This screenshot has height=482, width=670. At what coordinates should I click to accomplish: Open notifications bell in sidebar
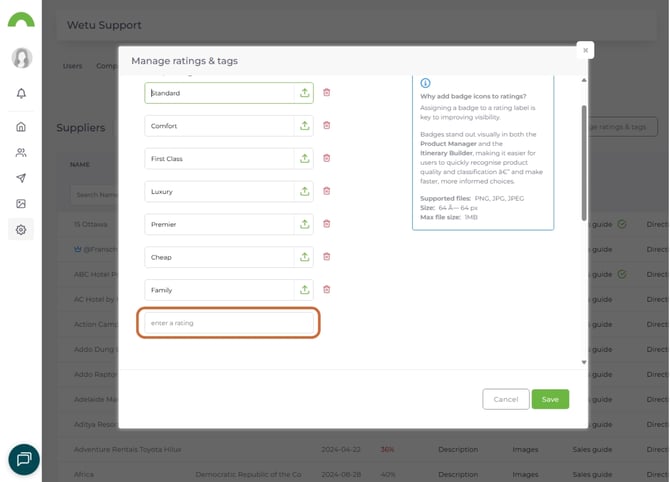(21, 93)
